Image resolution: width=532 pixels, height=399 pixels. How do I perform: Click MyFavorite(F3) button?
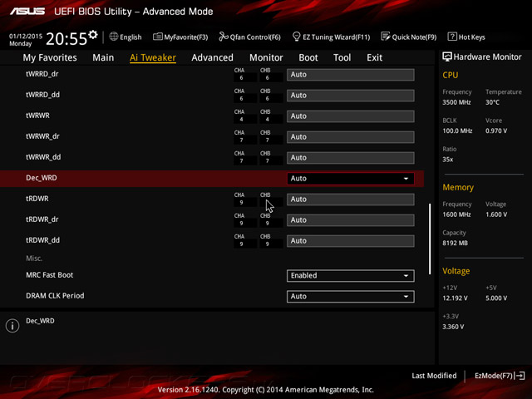coord(180,37)
